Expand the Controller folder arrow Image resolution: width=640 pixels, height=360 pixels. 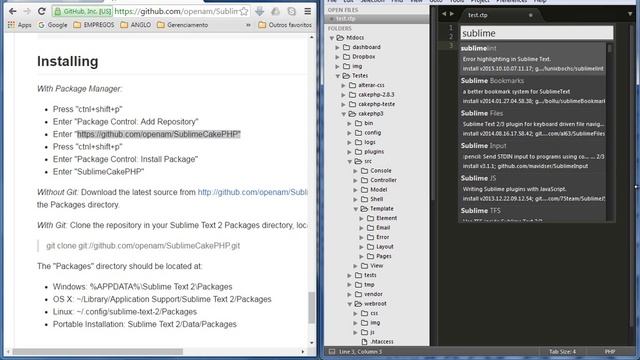coord(356,180)
